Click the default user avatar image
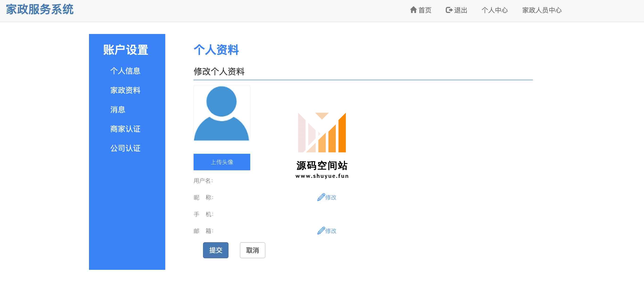The width and height of the screenshot is (644, 292). 221,113
